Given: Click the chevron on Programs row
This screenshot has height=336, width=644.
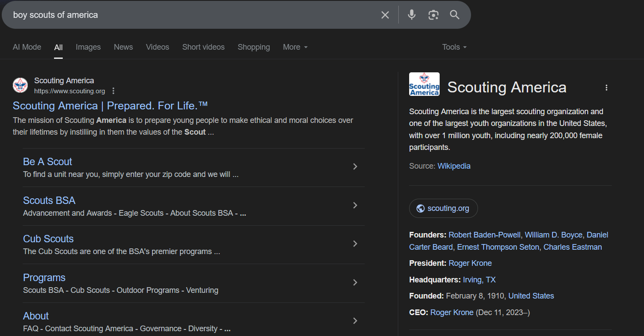Looking at the screenshot, I should pyautogui.click(x=355, y=282).
